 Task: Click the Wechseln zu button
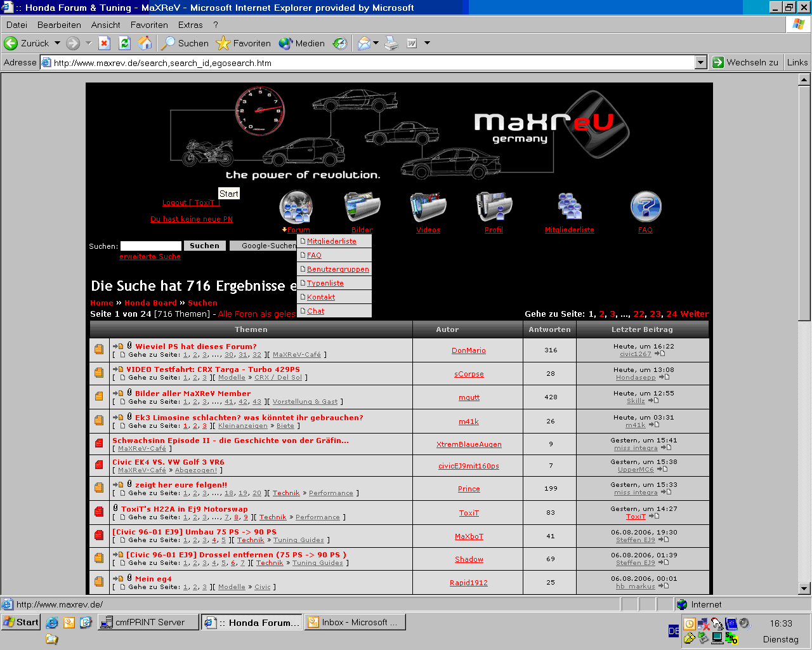point(745,62)
